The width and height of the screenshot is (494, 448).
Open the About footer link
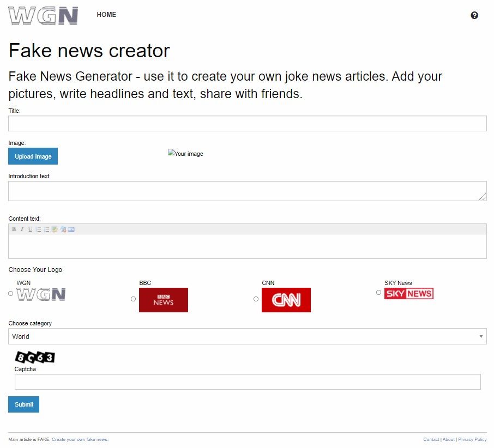449,439
